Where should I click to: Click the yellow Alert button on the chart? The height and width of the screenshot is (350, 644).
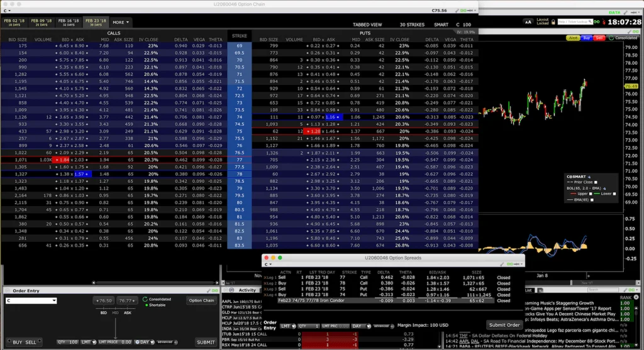coord(572,38)
